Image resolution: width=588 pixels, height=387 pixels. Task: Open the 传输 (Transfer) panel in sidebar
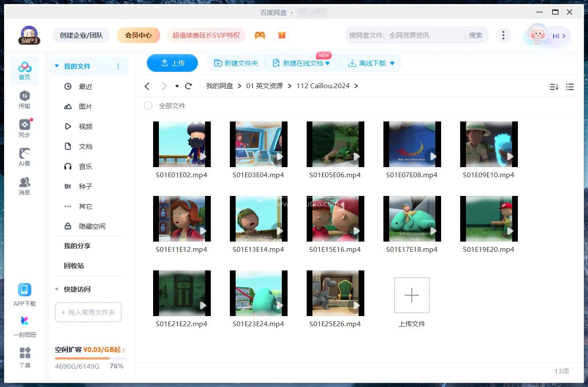point(24,98)
